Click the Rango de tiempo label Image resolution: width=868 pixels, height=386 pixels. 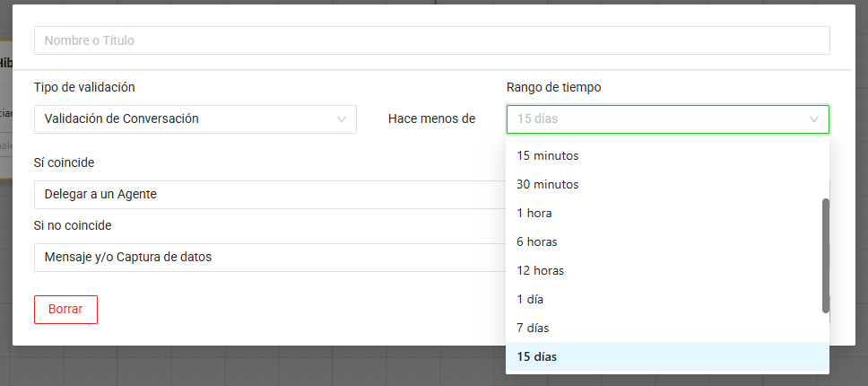(553, 87)
